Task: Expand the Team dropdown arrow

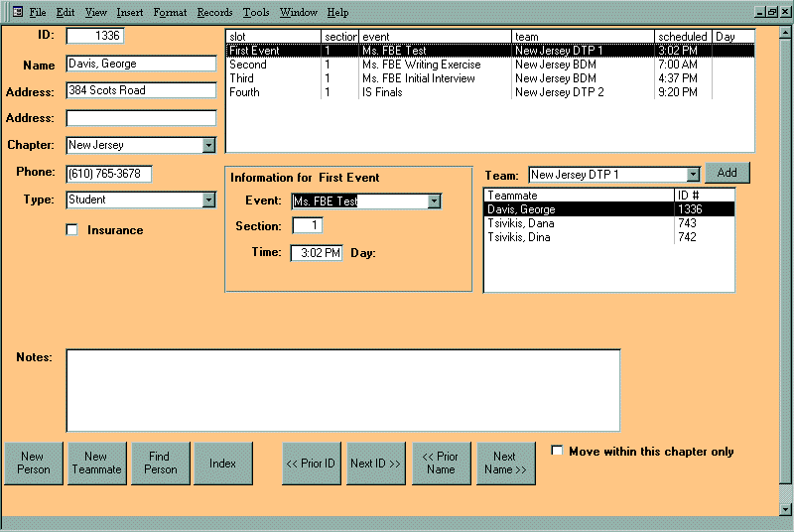Action: point(693,175)
